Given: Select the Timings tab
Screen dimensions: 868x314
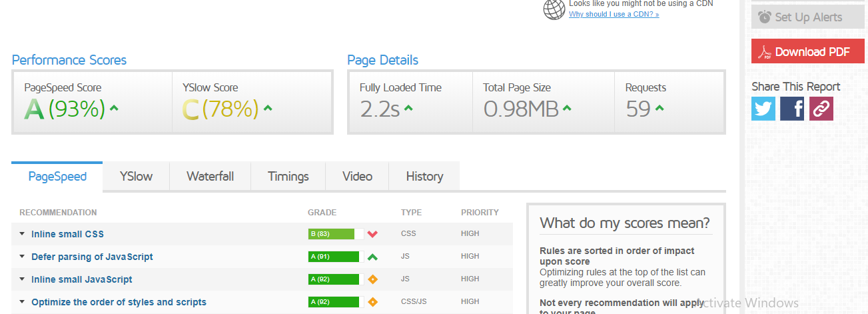Looking at the screenshot, I should [x=288, y=177].
